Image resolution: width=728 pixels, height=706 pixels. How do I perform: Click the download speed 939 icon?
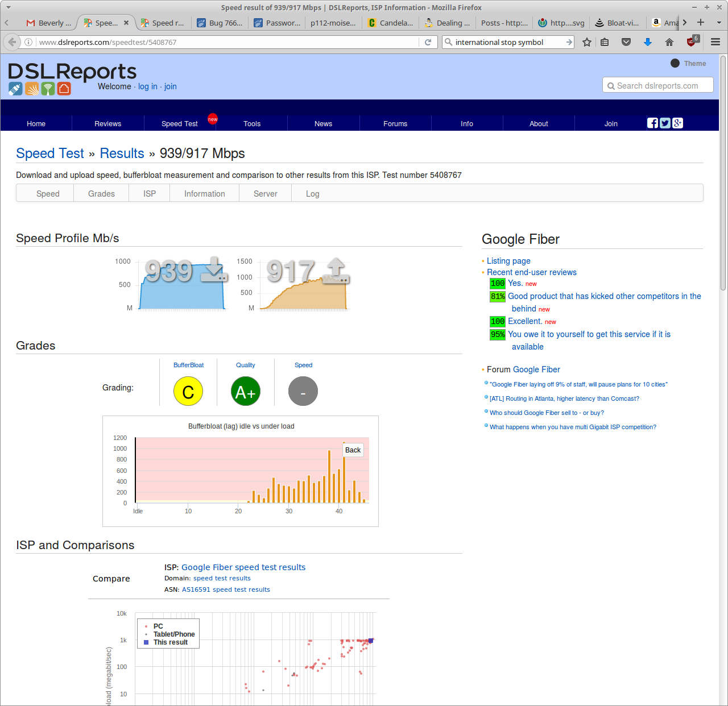[x=214, y=269]
